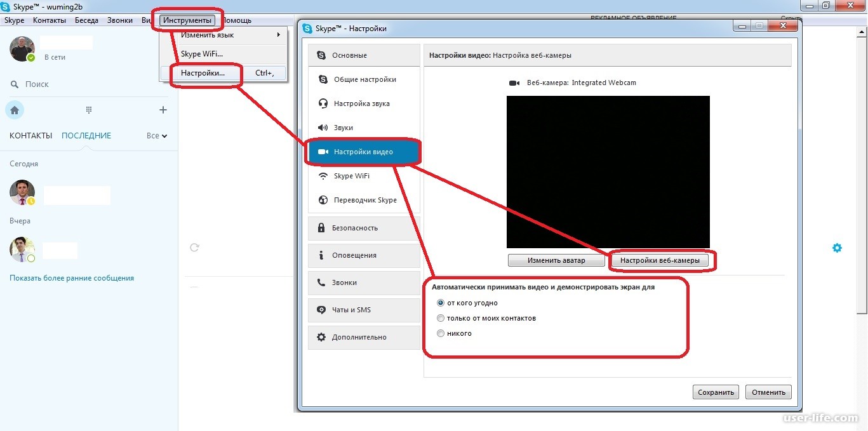Click the Сохранить button
Screen dimensions: 868x431
pos(716,392)
